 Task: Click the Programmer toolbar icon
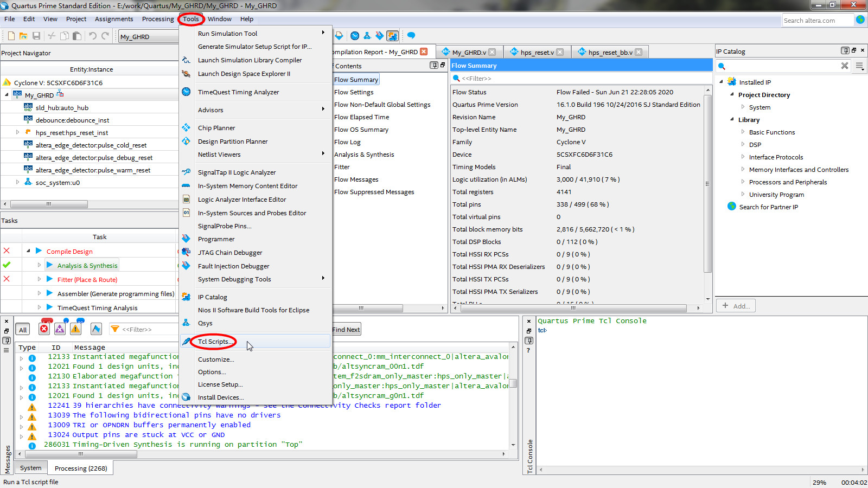pos(380,36)
